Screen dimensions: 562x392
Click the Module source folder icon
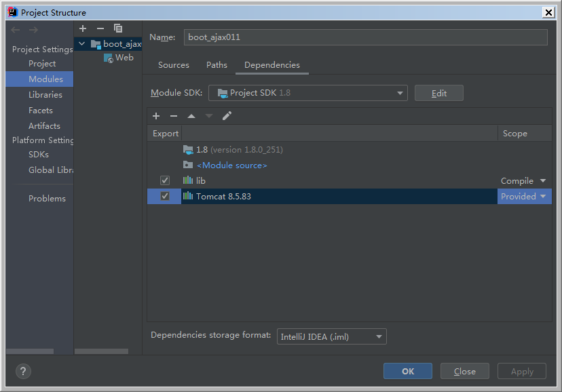click(x=188, y=165)
